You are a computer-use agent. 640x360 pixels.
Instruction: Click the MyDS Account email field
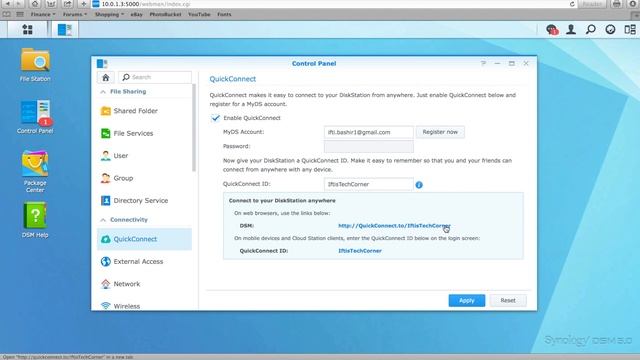click(x=369, y=132)
